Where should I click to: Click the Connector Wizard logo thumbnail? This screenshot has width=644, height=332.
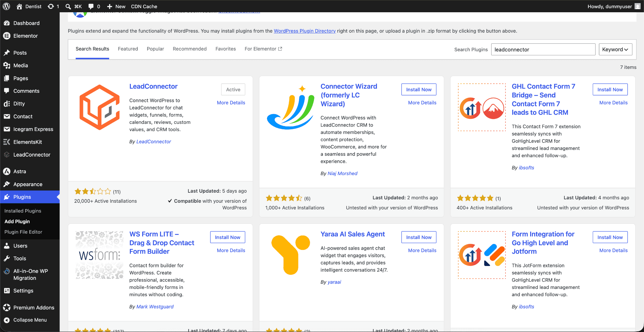291,107
